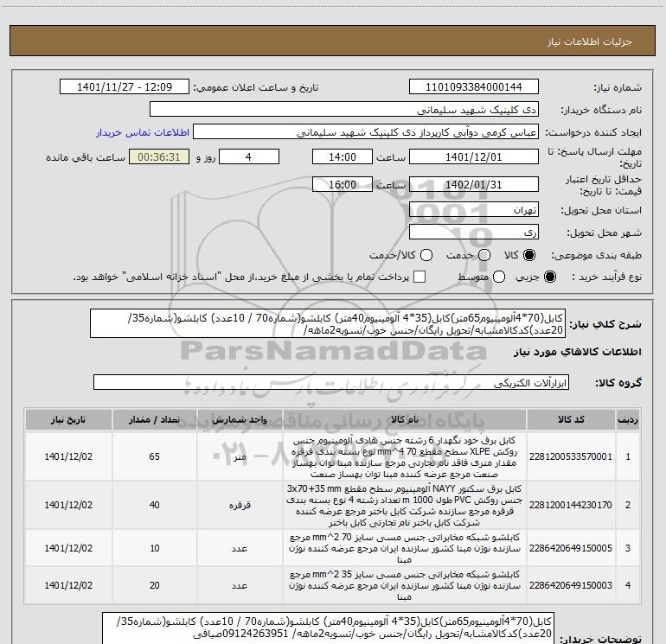
Task: Click quantity 65 in row 1
Action: point(154,456)
